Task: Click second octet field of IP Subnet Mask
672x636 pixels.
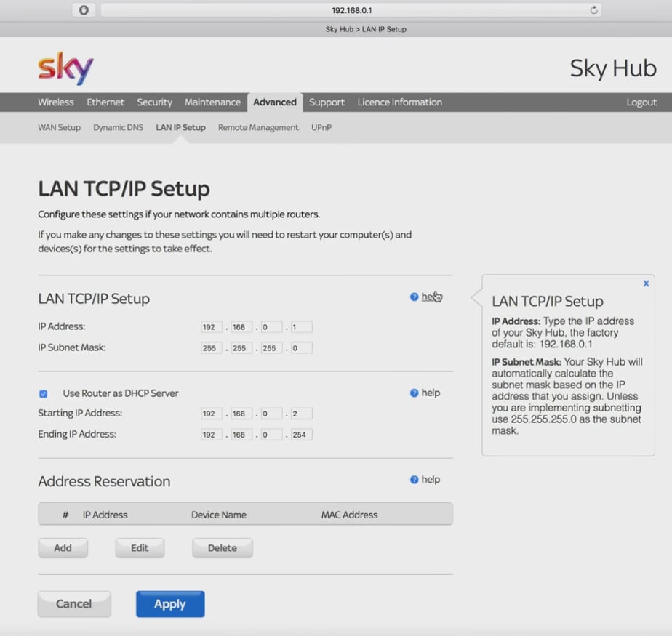Action: 241,347
